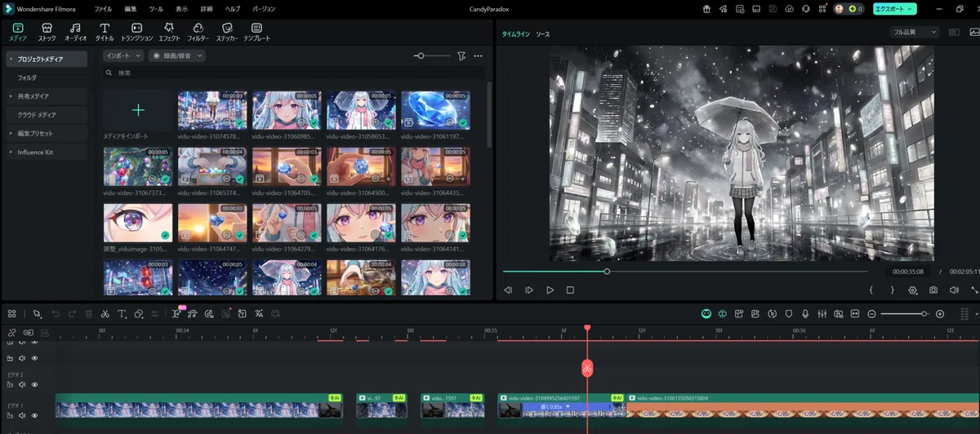Screen dimensions: 980x434
Task: Click the 検索 search field
Action: [x=294, y=73]
